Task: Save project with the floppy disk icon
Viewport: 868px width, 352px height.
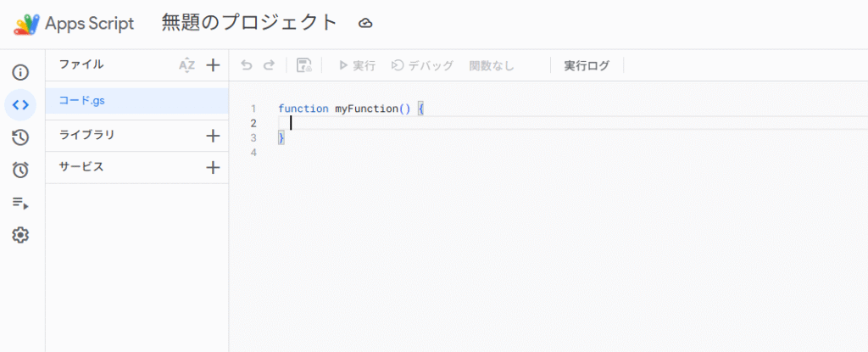Action: click(x=304, y=65)
